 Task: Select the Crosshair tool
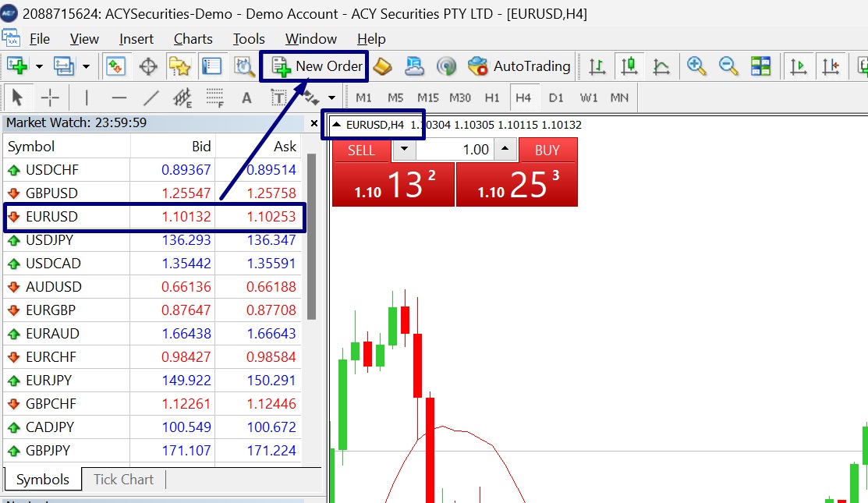[x=50, y=97]
